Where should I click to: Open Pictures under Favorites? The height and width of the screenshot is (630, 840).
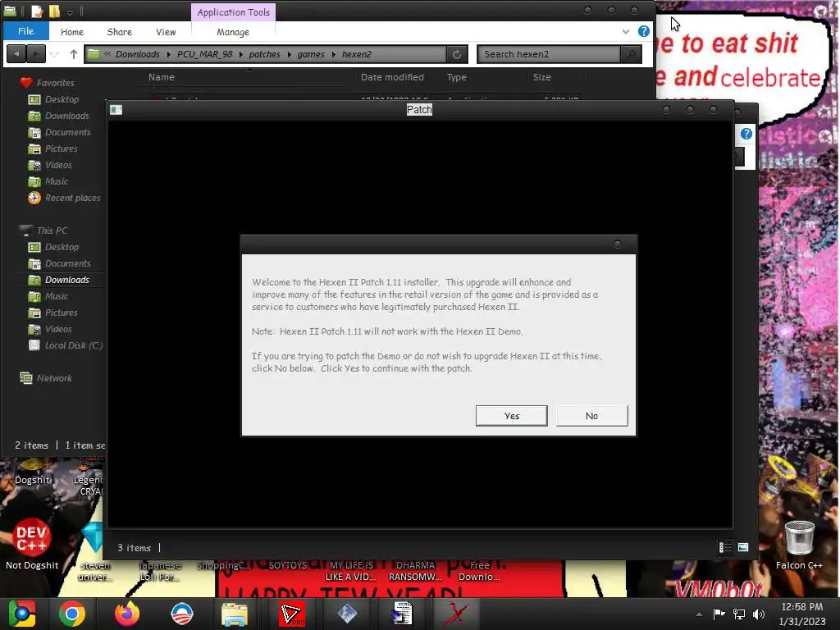click(x=61, y=149)
